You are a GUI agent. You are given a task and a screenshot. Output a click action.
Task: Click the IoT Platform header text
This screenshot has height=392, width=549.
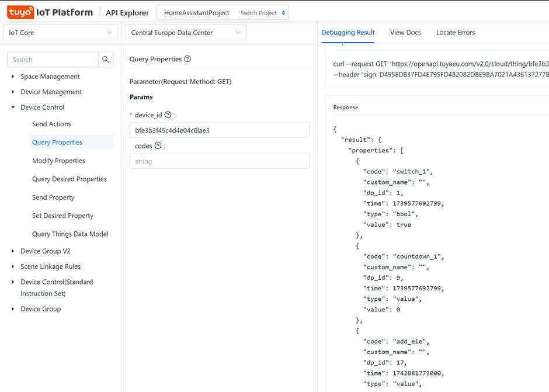click(65, 12)
